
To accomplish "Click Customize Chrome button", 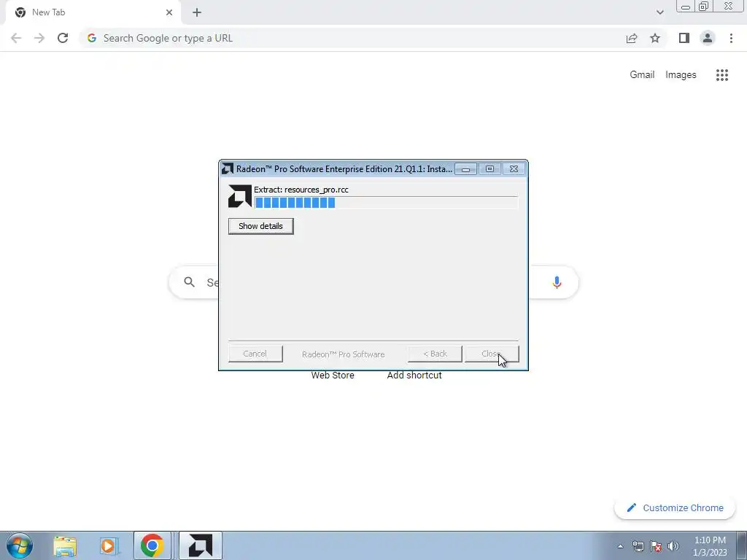I will click(x=675, y=508).
